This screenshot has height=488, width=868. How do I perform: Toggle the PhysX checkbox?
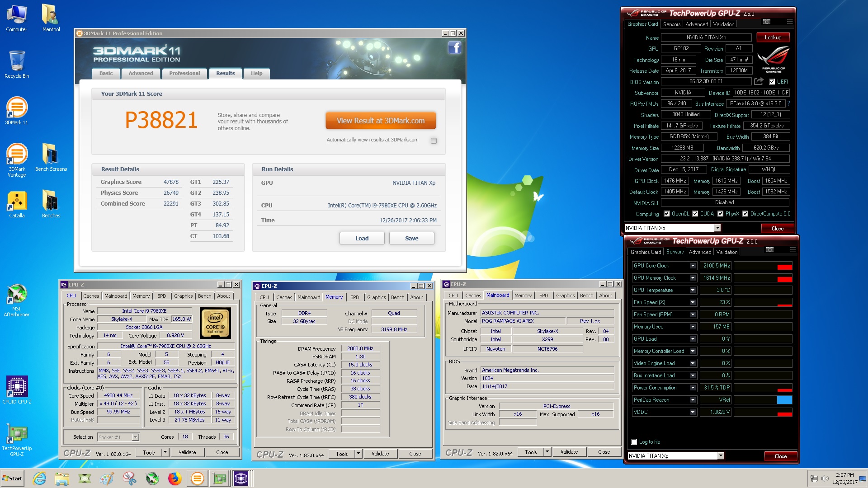pos(720,214)
